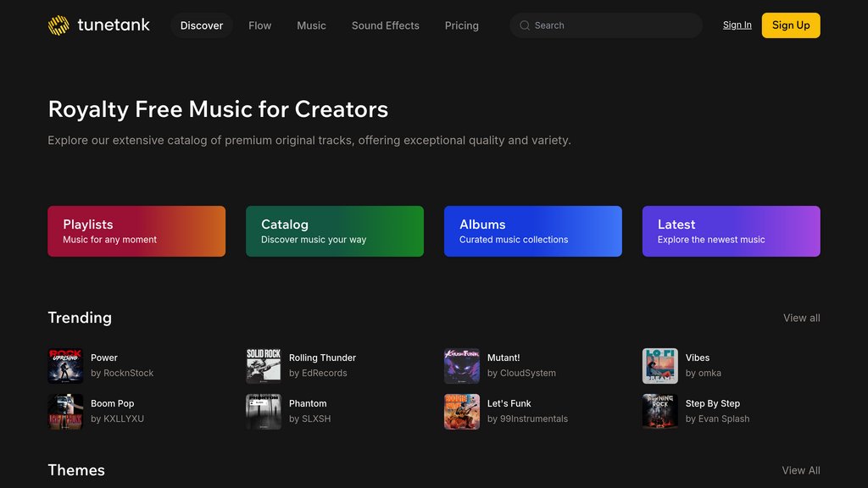The image size is (868, 488).
Task: Click the Sign In link
Action: pos(737,25)
